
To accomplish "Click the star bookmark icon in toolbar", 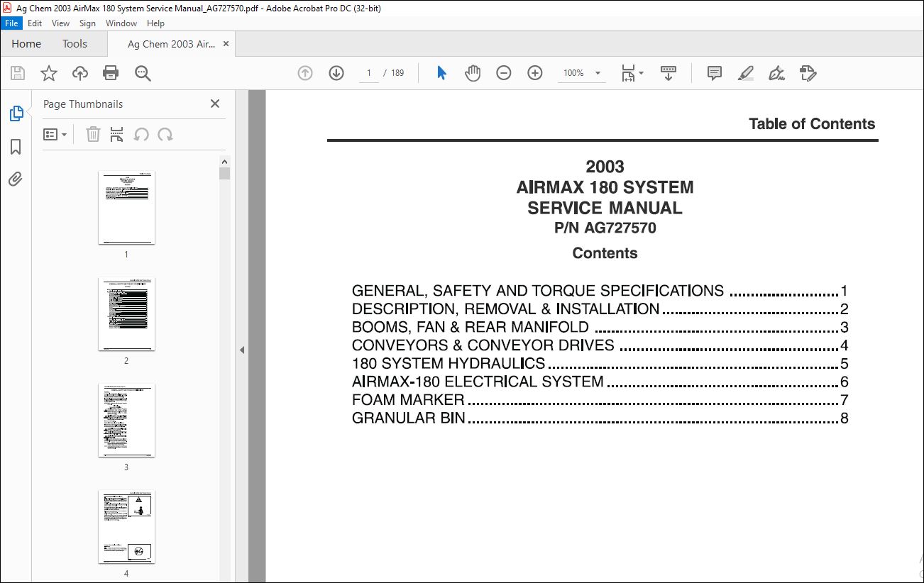I will (48, 73).
